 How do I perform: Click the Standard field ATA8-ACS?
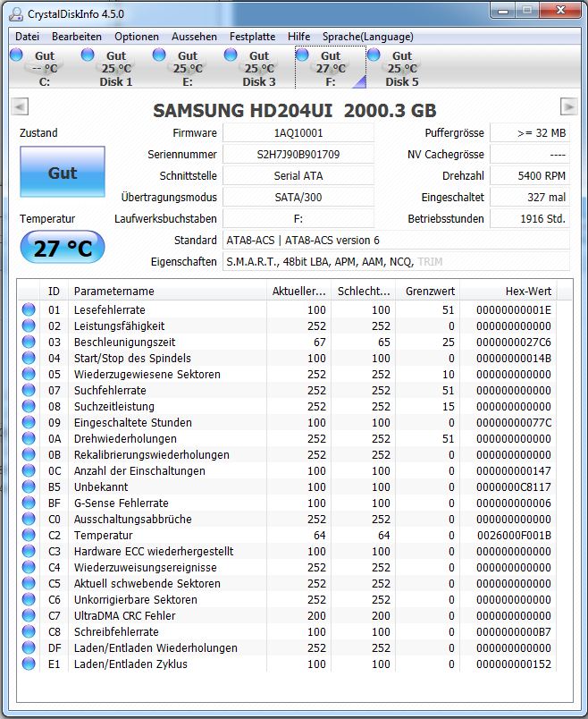[x=396, y=241]
